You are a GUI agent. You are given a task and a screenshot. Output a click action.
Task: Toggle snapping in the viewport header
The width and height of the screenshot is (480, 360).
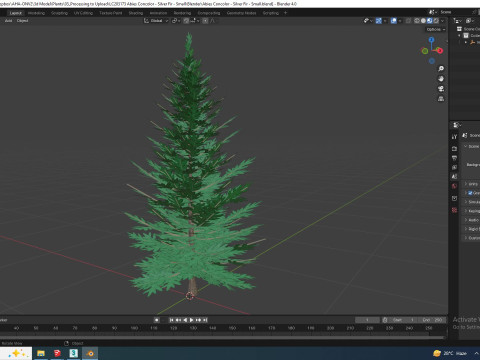click(186, 21)
